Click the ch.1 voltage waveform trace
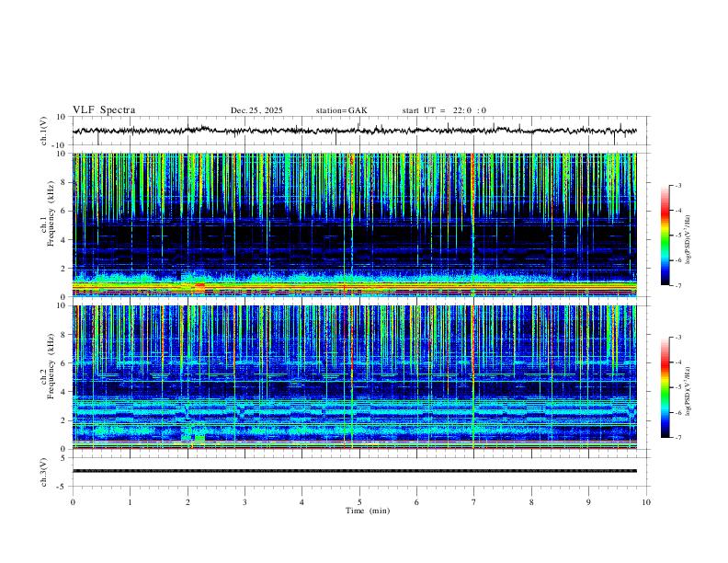The height and width of the screenshot is (563, 728). point(354,131)
